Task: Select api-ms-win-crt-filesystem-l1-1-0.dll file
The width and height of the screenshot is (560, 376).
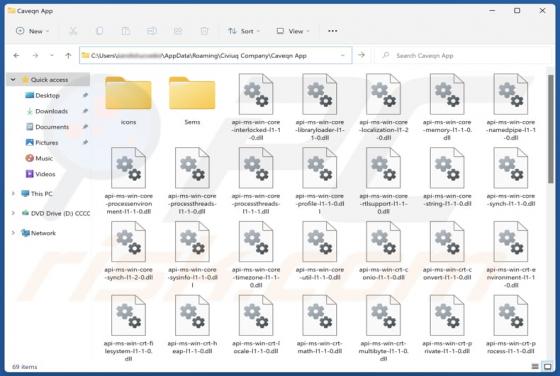Action: pyautogui.click(x=128, y=328)
